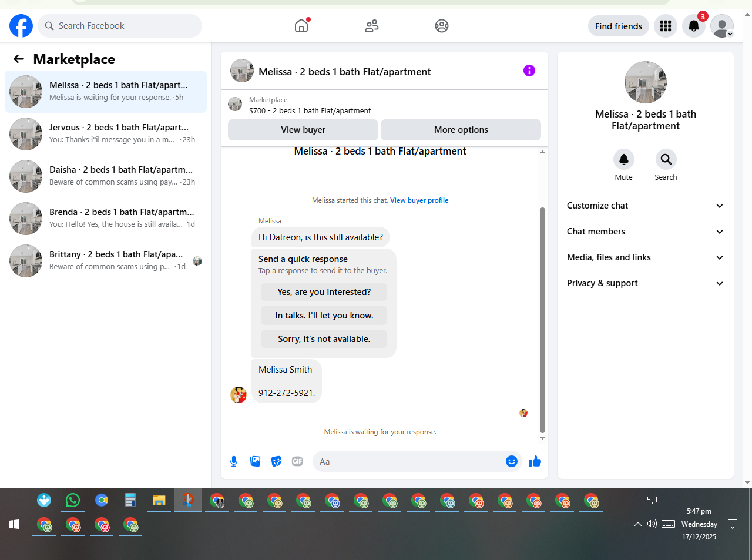This screenshot has width=752, height=560.
Task: Open the Windows Start menu
Action: 15,524
